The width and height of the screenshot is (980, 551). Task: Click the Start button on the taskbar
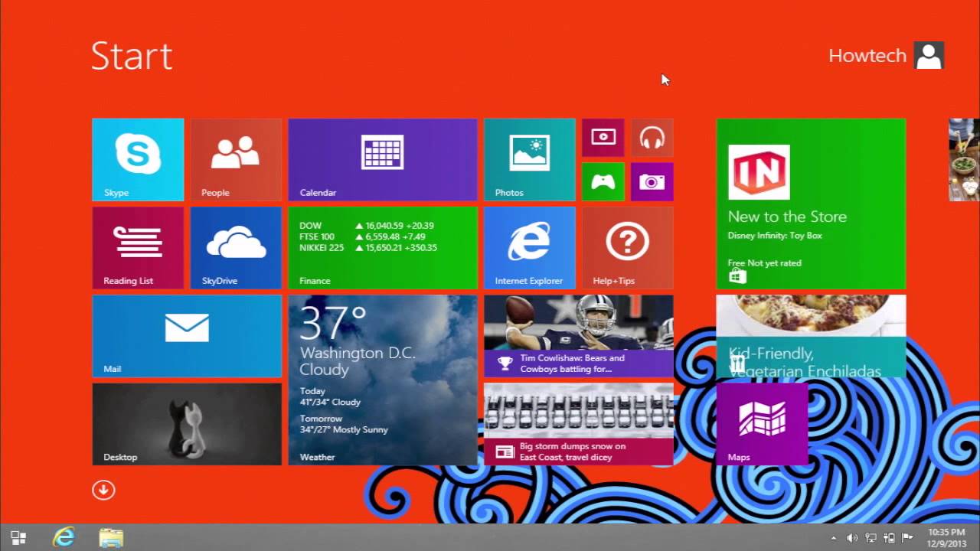(18, 537)
